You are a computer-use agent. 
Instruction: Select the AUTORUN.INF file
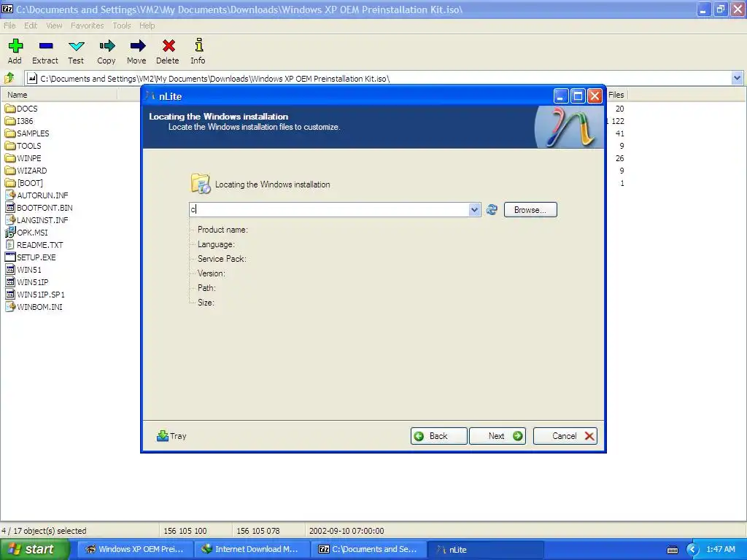[36, 195]
